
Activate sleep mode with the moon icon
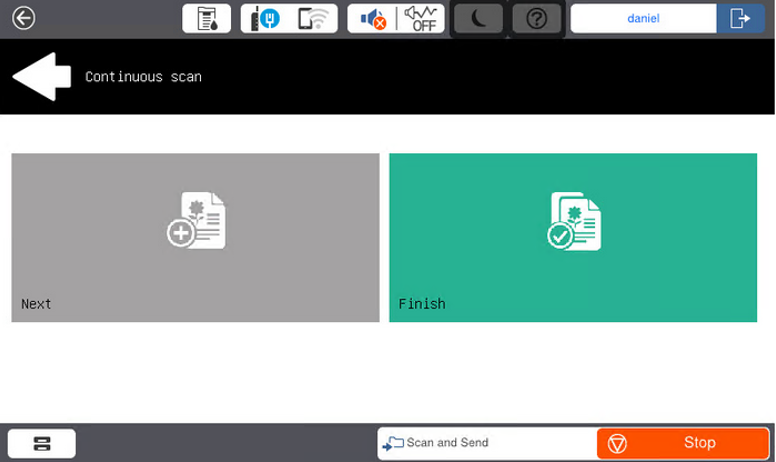point(478,18)
